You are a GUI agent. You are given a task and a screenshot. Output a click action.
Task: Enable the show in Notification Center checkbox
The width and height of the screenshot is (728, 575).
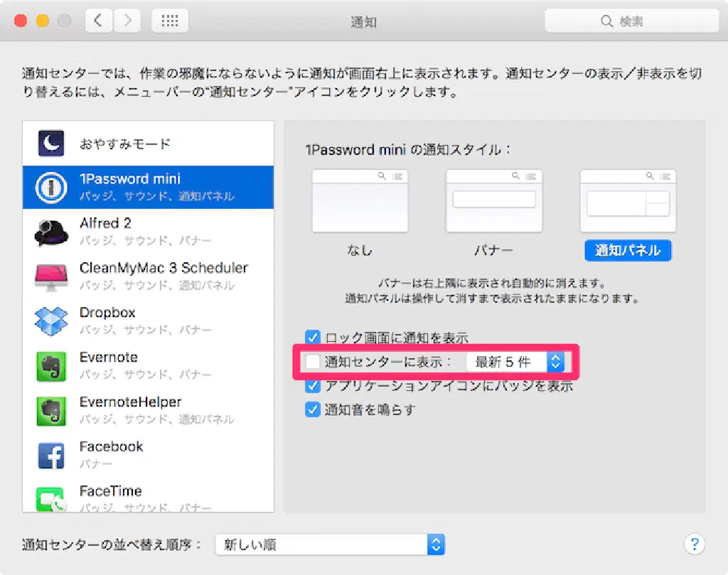click(x=312, y=362)
